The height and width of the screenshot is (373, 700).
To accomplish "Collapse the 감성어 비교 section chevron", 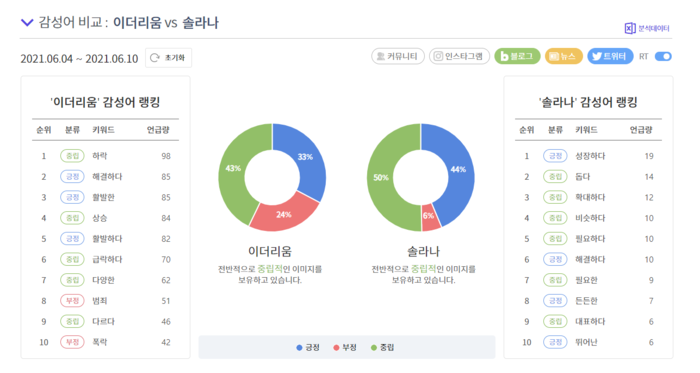I will point(27,22).
